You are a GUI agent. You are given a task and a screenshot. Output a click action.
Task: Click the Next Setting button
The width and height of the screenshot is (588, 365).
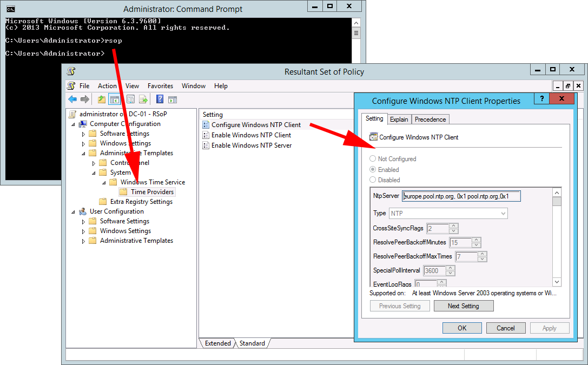pyautogui.click(x=463, y=306)
